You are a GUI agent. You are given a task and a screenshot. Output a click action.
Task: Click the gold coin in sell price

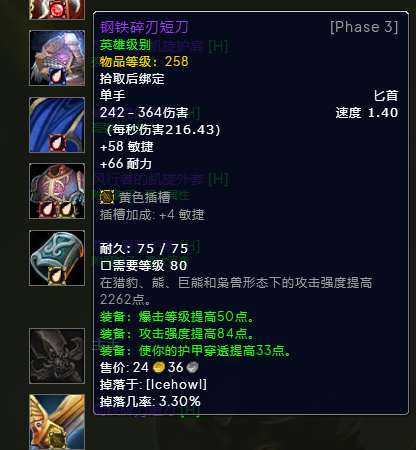point(159,367)
